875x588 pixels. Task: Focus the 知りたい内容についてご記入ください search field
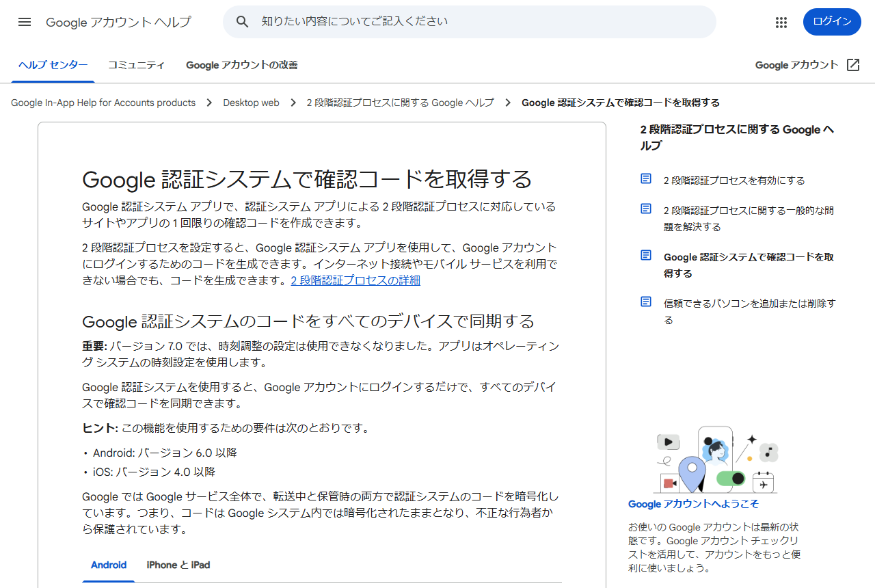click(470, 22)
